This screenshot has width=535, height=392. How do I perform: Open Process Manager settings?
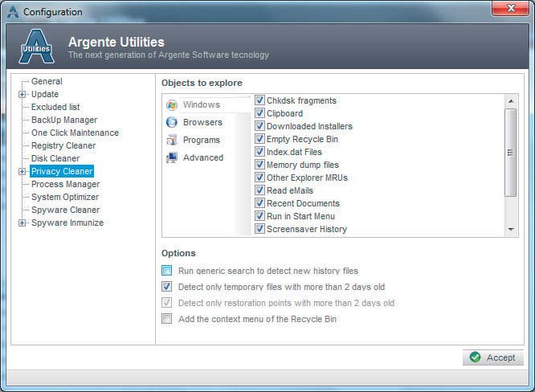coord(66,184)
